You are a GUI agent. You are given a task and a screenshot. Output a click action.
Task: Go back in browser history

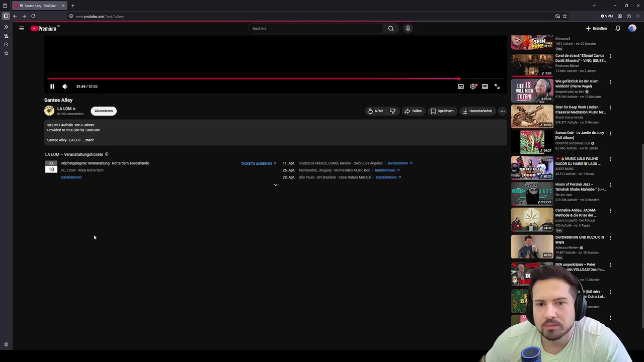pos(15,16)
